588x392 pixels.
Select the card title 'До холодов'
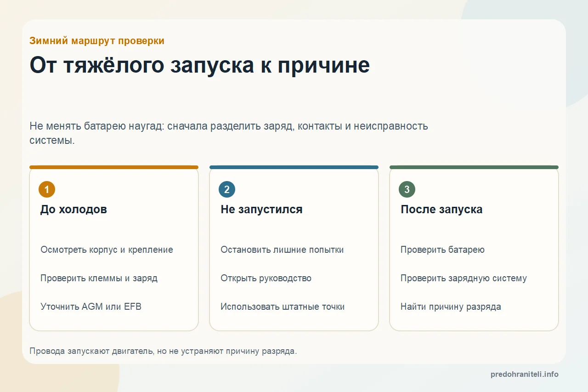[73, 210]
